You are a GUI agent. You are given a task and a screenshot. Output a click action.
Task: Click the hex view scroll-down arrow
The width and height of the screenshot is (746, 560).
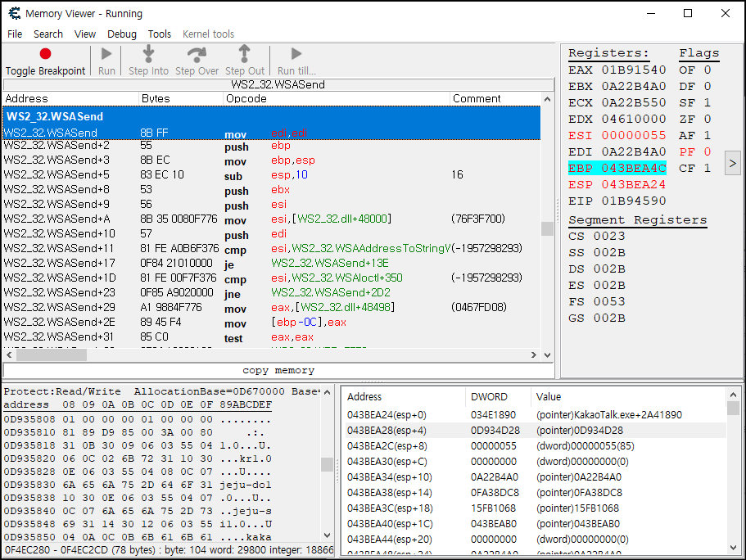point(327,535)
